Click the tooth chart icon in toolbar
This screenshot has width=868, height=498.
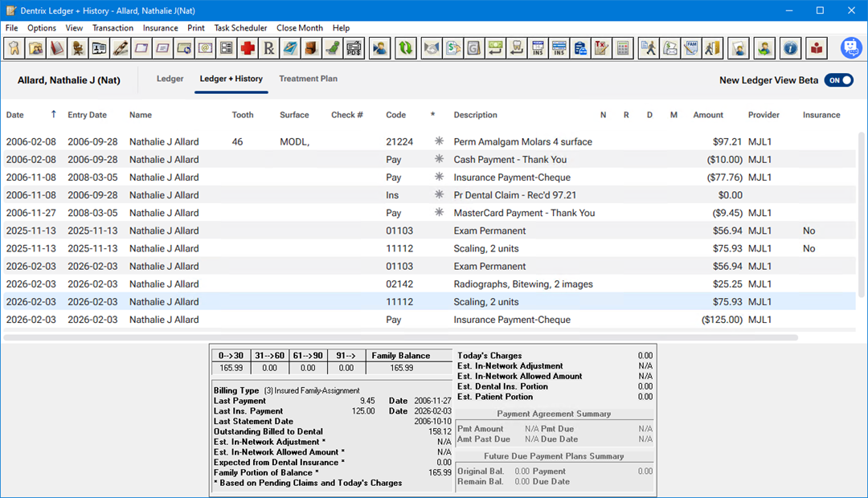[13, 49]
